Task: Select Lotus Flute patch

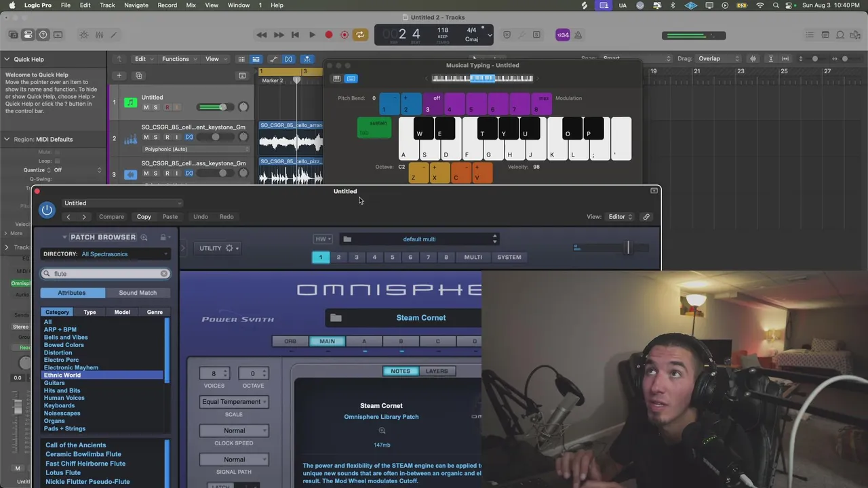Action: pos(63,472)
